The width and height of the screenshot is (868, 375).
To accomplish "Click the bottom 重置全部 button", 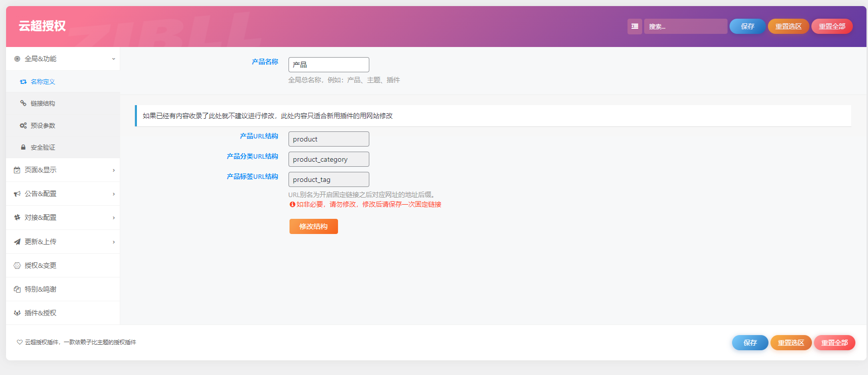I will click(834, 343).
